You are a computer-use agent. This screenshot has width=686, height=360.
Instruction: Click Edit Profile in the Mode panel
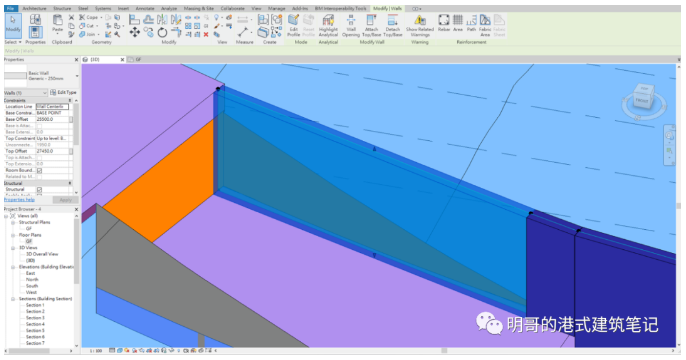[x=294, y=25]
